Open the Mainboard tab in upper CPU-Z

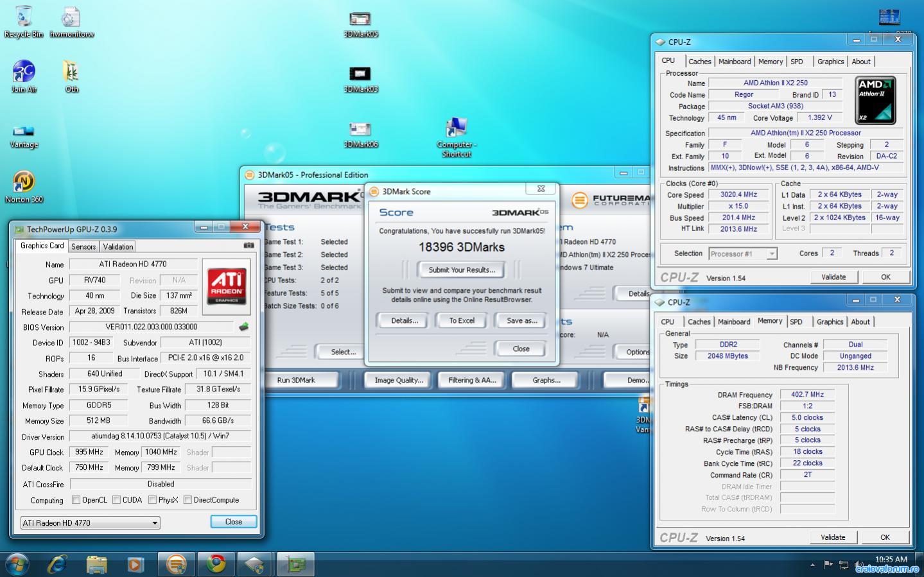pos(735,62)
